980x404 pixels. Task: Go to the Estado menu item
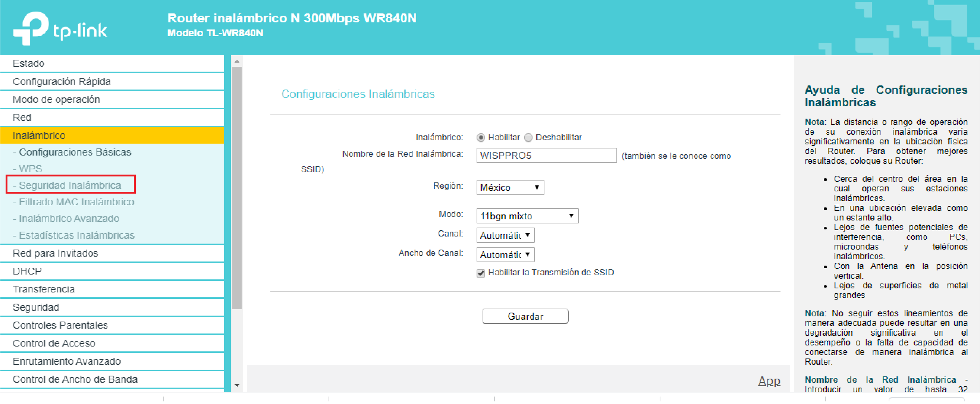29,63
